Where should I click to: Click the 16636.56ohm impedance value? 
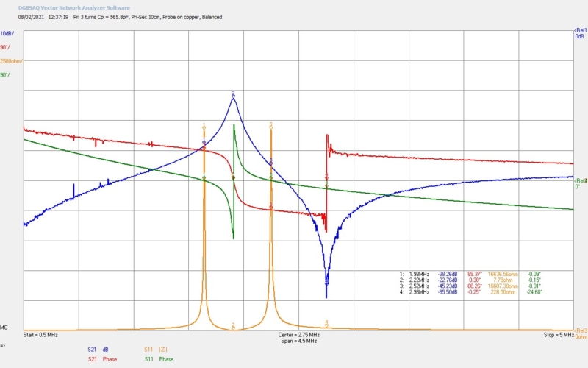coord(503,274)
